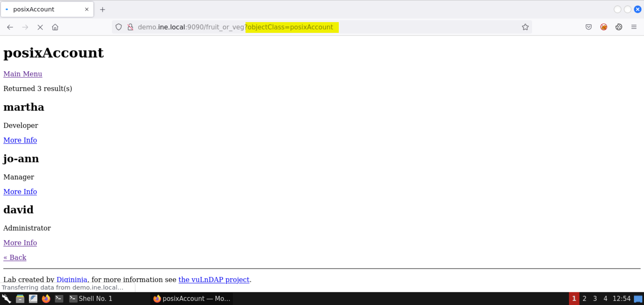This screenshot has height=305, width=644.
Task: Open the cookie extension icon in toolbar
Action: [x=619, y=27]
